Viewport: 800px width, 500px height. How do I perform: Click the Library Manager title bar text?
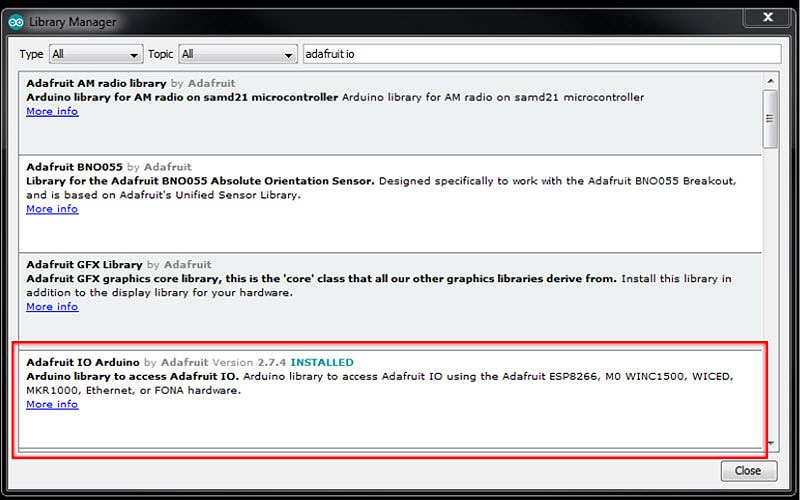[x=72, y=21]
